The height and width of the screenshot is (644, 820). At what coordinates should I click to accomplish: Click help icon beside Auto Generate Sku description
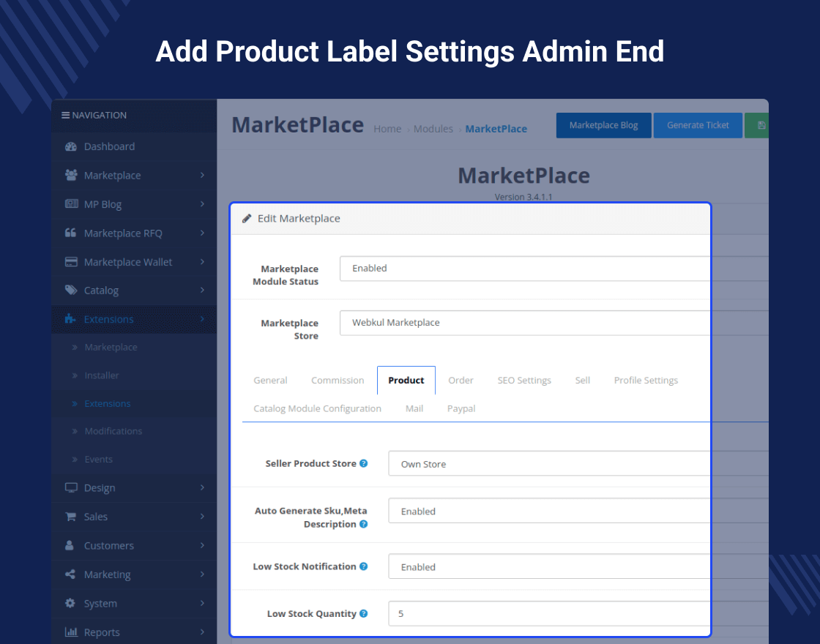click(363, 524)
